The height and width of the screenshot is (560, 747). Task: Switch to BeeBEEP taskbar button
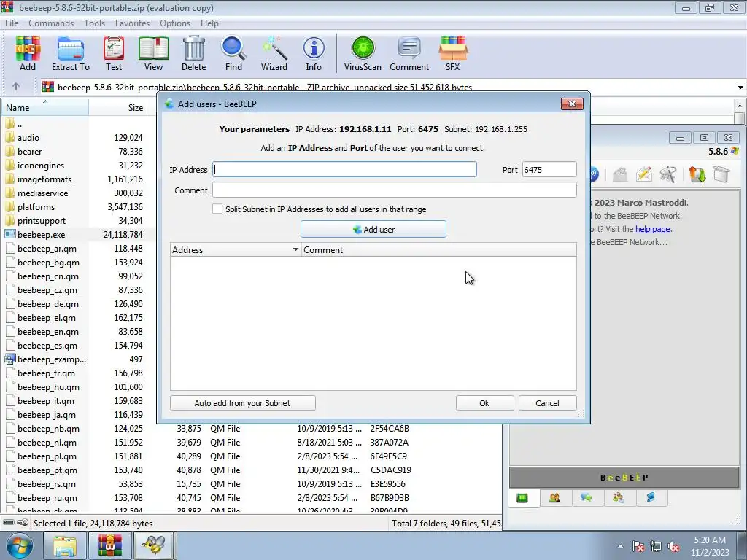pos(154,545)
